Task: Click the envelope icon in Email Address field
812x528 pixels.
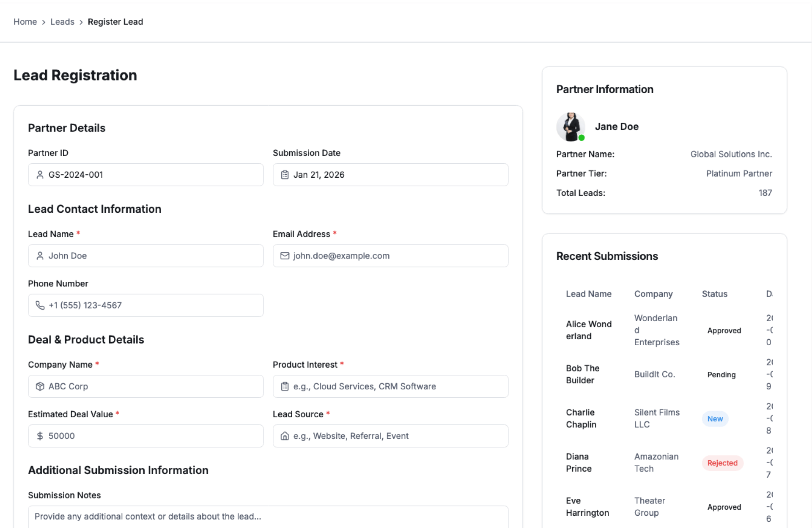Action: point(285,256)
